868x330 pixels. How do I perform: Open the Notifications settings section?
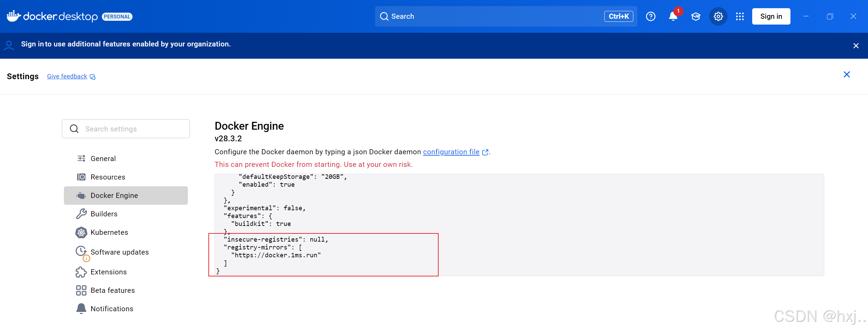[126, 309]
